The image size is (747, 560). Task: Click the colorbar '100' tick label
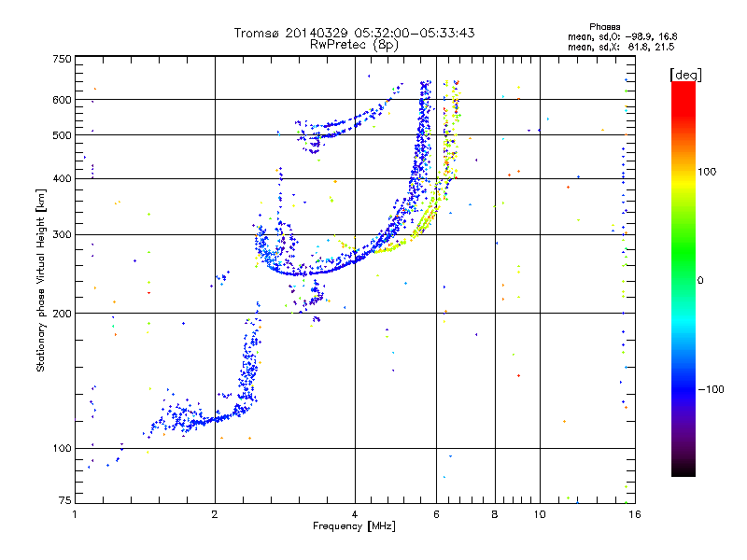click(707, 172)
